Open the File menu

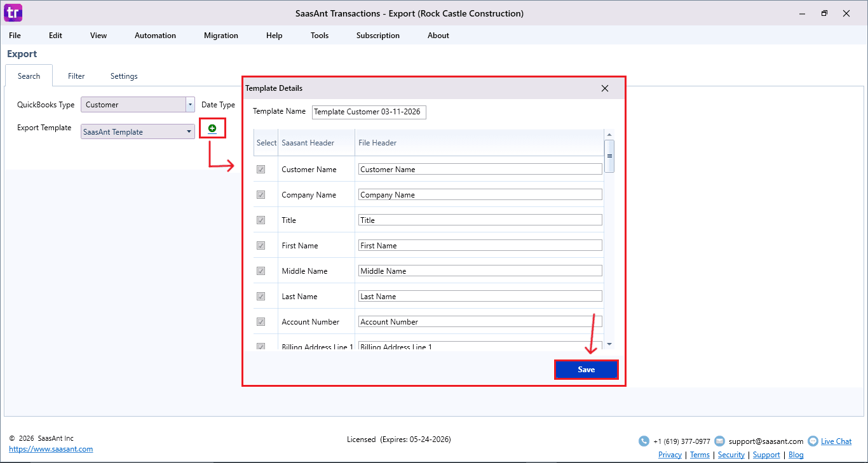pos(15,36)
